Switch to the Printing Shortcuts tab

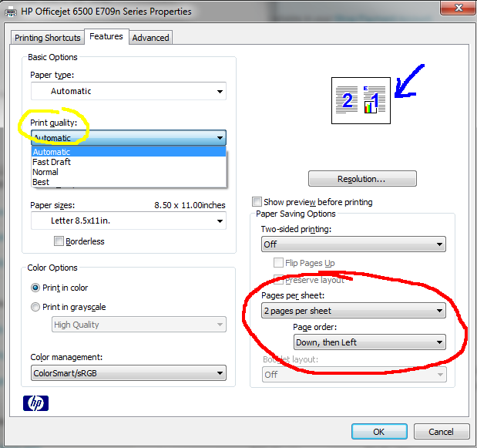pyautogui.click(x=48, y=38)
